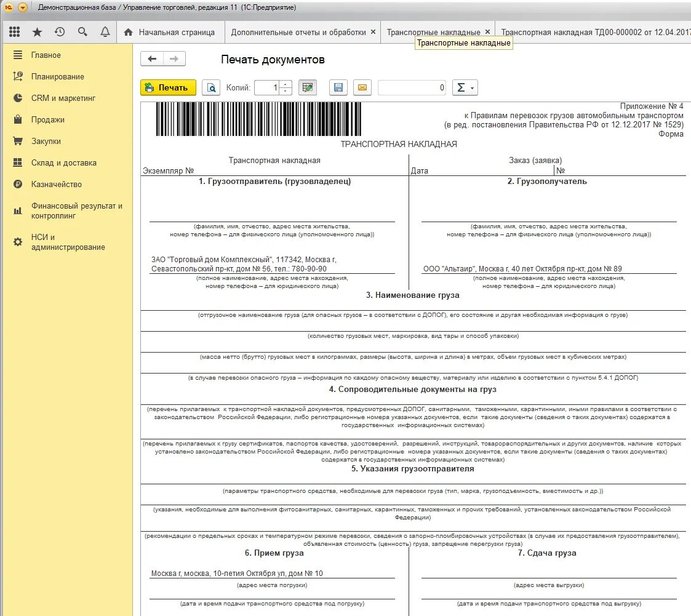Open the sections grid menu icon
691x616 pixels.
(15, 32)
